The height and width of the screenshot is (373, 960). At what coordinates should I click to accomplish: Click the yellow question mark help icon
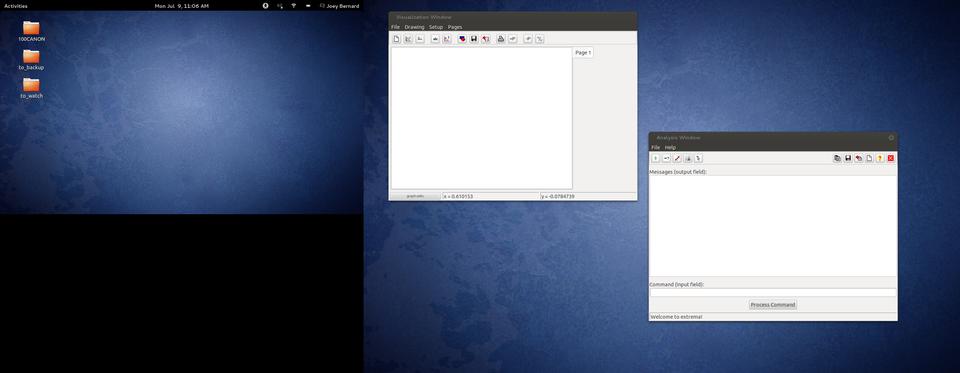tap(879, 158)
